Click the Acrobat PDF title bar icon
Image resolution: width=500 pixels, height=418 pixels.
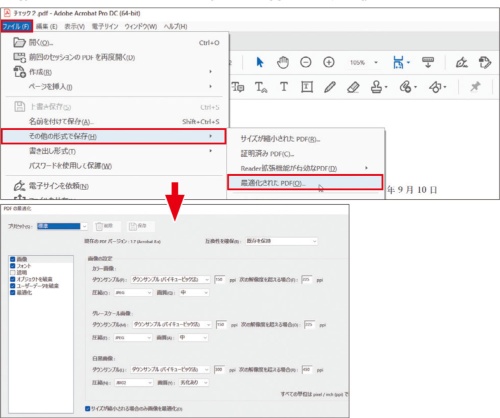(7, 13)
